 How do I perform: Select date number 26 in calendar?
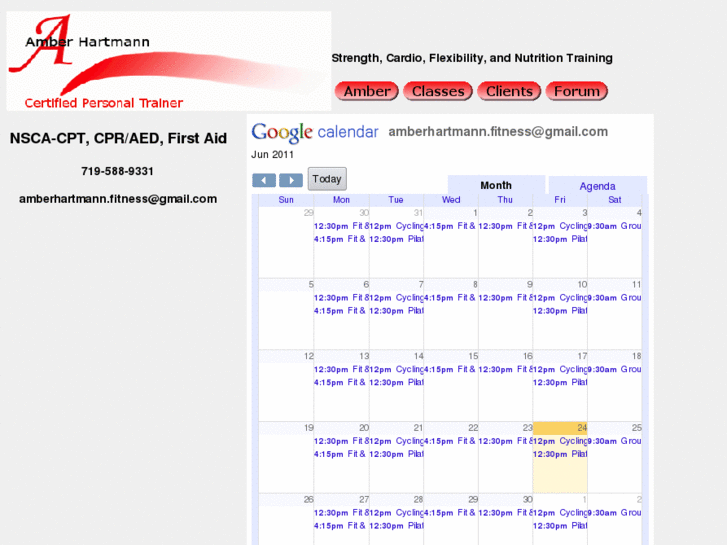pos(309,500)
